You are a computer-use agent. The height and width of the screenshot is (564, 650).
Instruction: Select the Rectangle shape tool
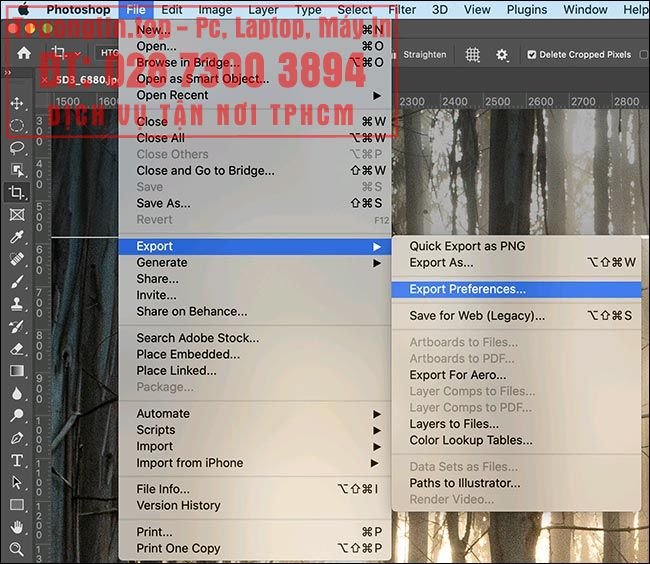point(17,505)
